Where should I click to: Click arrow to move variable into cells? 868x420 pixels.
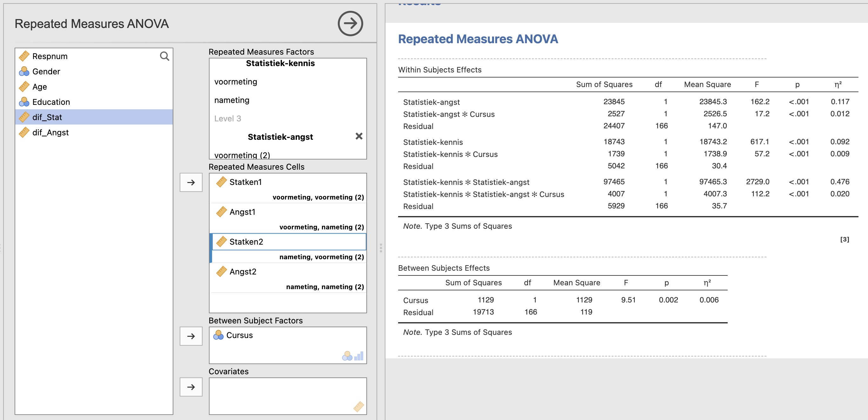191,182
